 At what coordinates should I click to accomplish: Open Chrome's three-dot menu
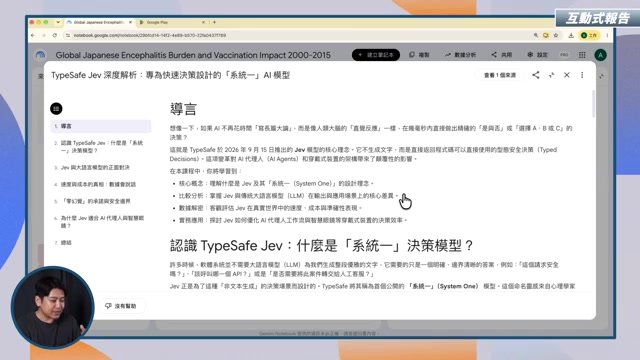[x=607, y=36]
